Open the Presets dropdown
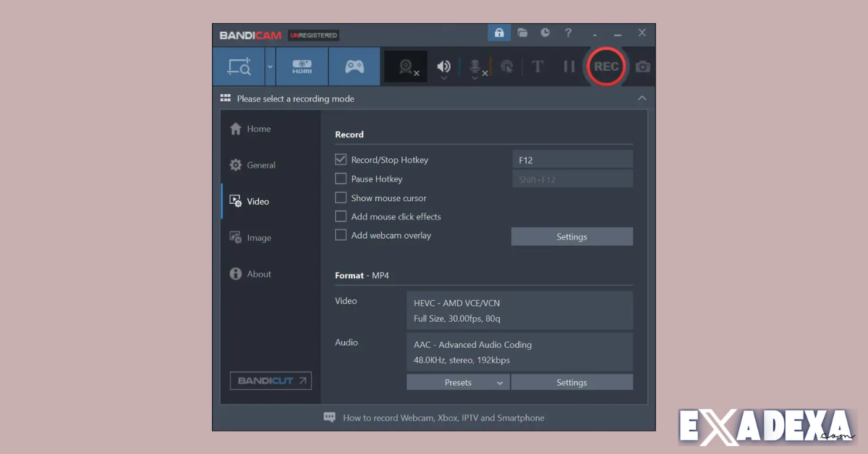The width and height of the screenshot is (868, 454). point(458,382)
